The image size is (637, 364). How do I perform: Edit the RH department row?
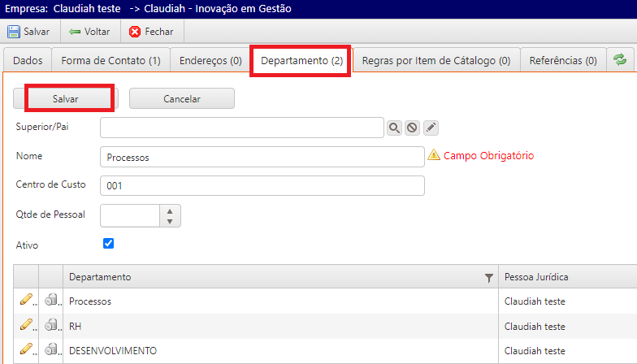(x=26, y=326)
